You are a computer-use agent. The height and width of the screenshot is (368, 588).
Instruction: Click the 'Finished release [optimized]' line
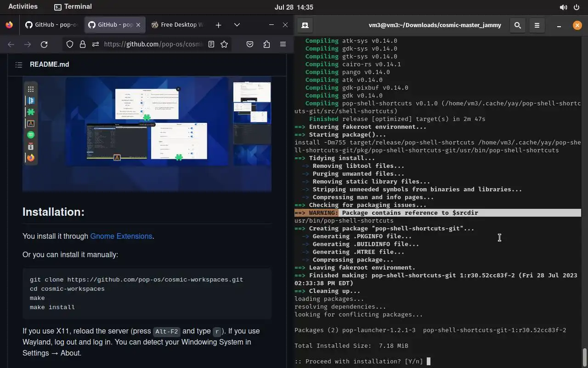[x=397, y=119]
